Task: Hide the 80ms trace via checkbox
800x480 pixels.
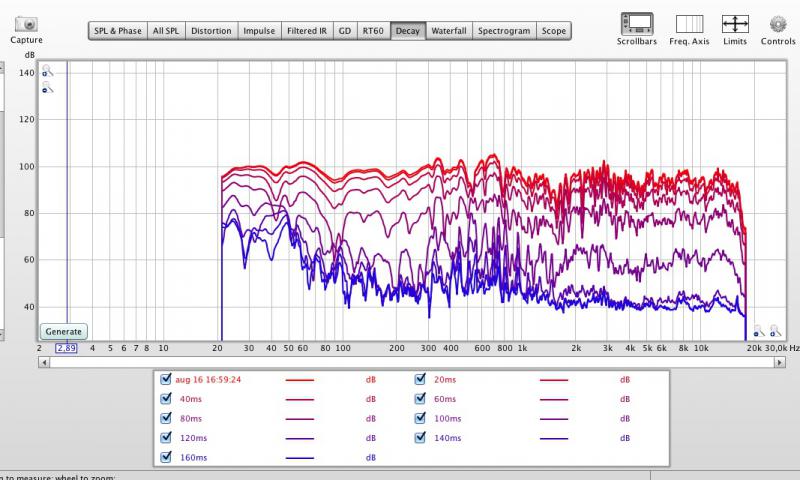Action: click(166, 418)
